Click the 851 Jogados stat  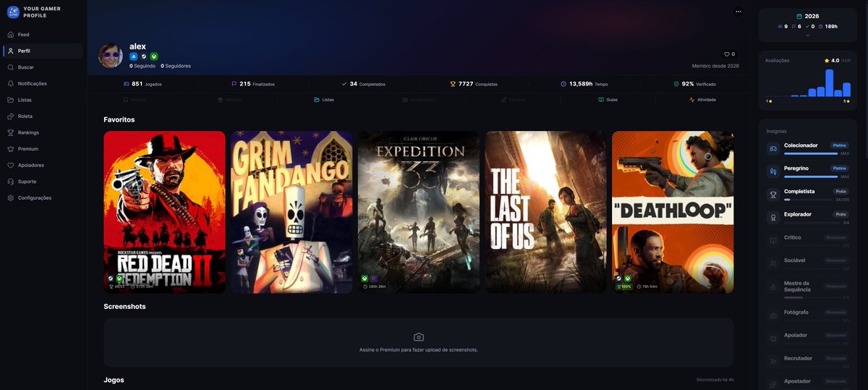(142, 84)
